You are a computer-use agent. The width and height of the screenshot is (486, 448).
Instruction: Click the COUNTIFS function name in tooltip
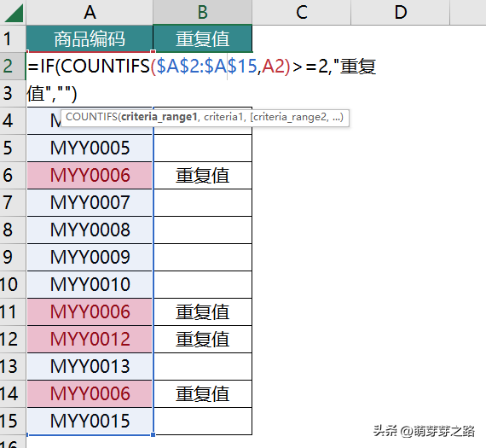click(x=91, y=117)
